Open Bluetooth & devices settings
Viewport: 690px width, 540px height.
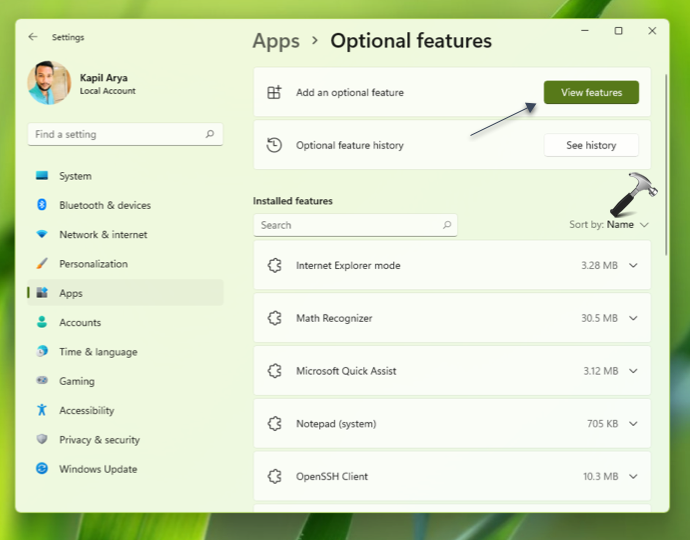pyautogui.click(x=104, y=205)
